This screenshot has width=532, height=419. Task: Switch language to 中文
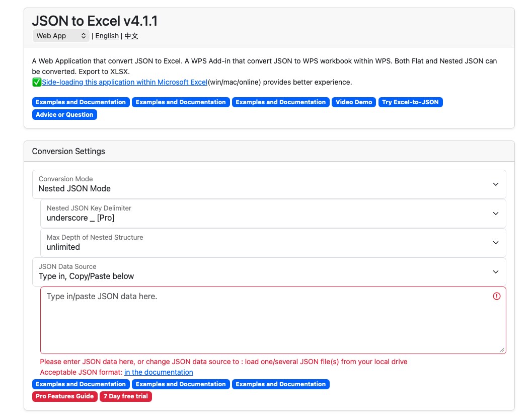pos(131,36)
